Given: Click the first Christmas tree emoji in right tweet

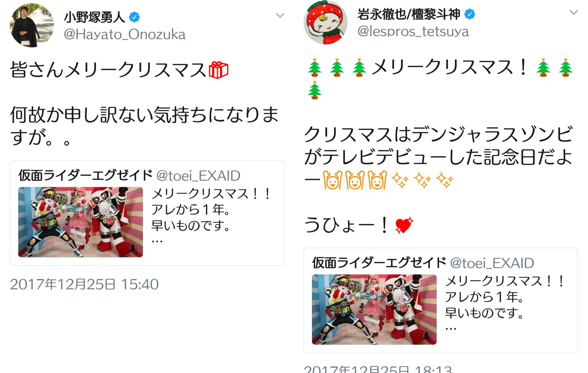Looking at the screenshot, I should click(315, 67).
